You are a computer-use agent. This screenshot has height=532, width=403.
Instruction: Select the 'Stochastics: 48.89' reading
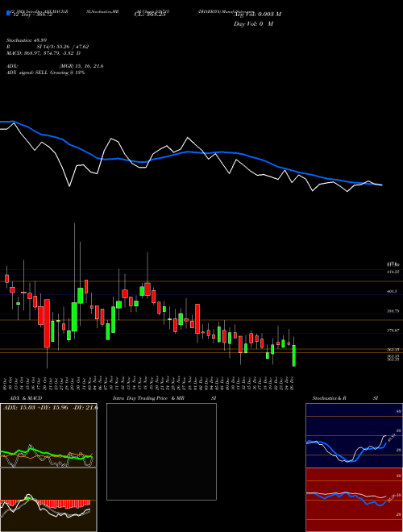coord(27,40)
